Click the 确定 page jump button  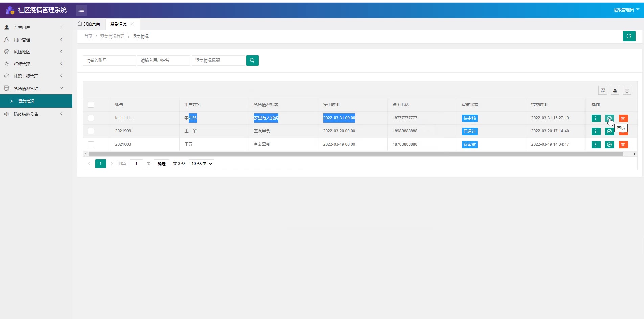(161, 164)
